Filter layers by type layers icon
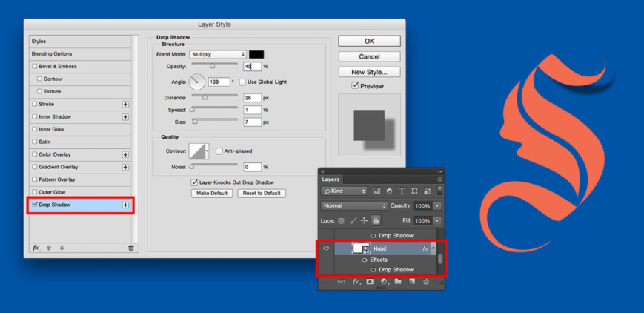The width and height of the screenshot is (644, 313). [402, 191]
